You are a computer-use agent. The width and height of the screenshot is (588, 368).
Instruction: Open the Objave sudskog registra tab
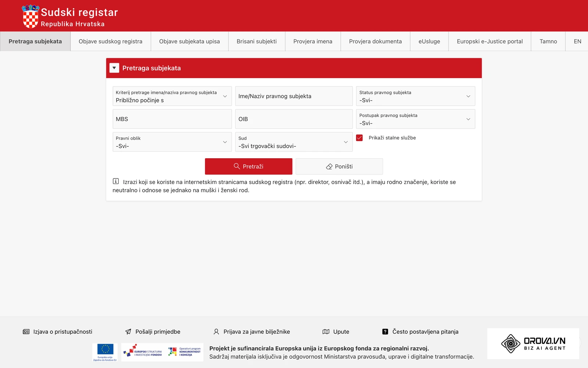[111, 41]
